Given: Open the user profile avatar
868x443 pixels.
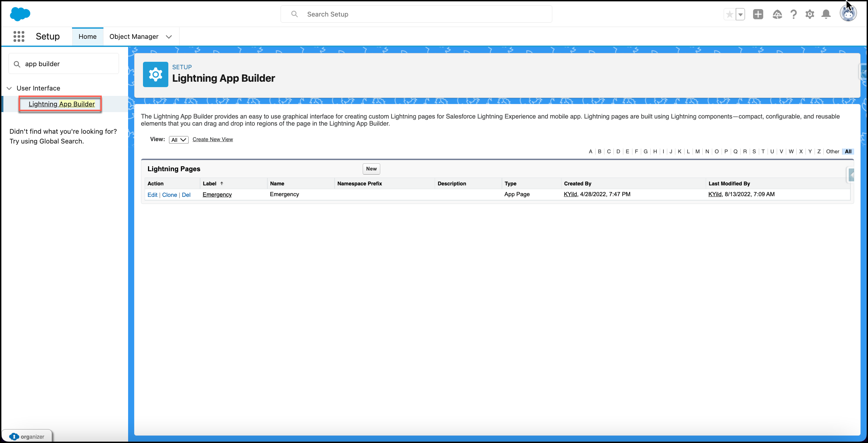Looking at the screenshot, I should tap(848, 14).
